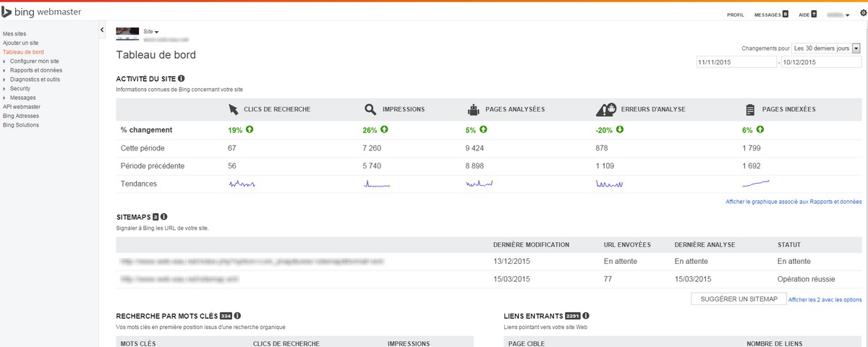This screenshot has width=868, height=347.
Task: Click the Sitemaps count badge
Action: (x=156, y=217)
